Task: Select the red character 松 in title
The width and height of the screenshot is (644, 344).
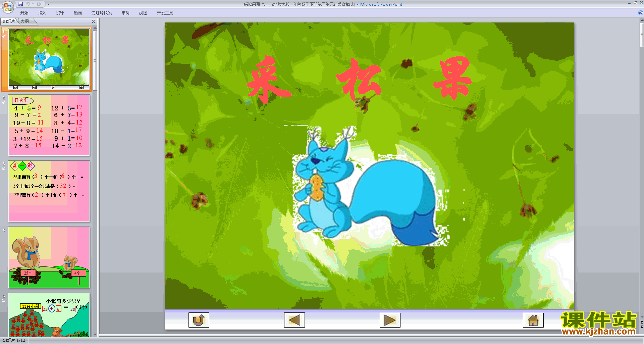Action: pyautogui.click(x=360, y=80)
